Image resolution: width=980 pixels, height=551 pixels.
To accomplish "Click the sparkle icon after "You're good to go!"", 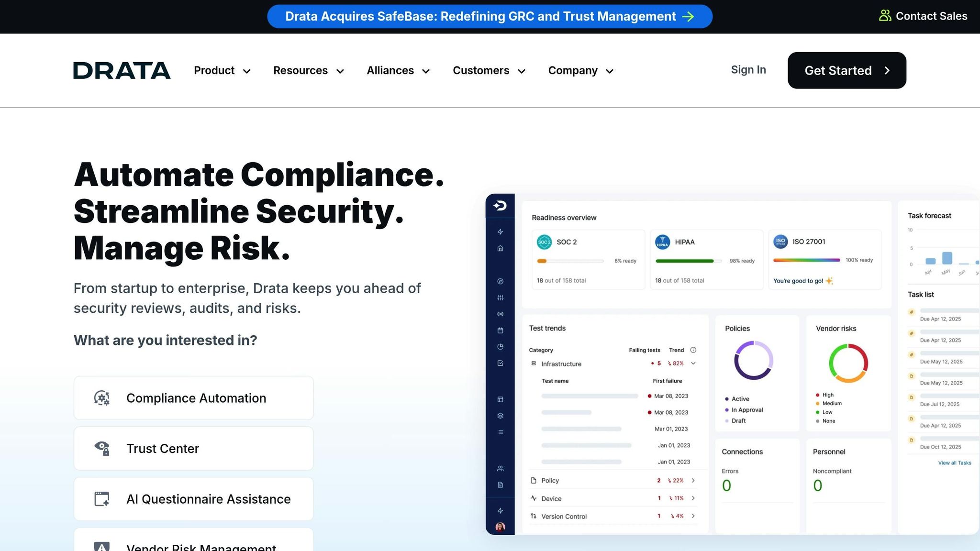I will coord(829,281).
